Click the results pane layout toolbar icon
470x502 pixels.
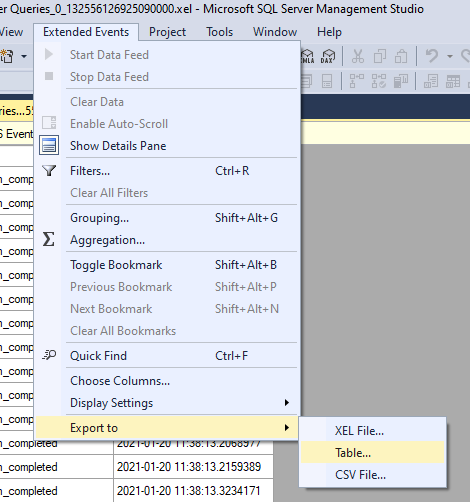coord(327,81)
